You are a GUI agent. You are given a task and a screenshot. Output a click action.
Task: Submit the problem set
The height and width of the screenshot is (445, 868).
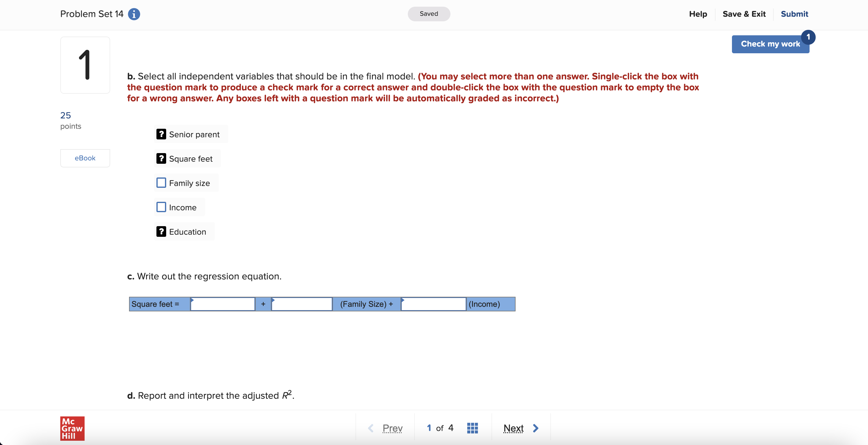(794, 14)
